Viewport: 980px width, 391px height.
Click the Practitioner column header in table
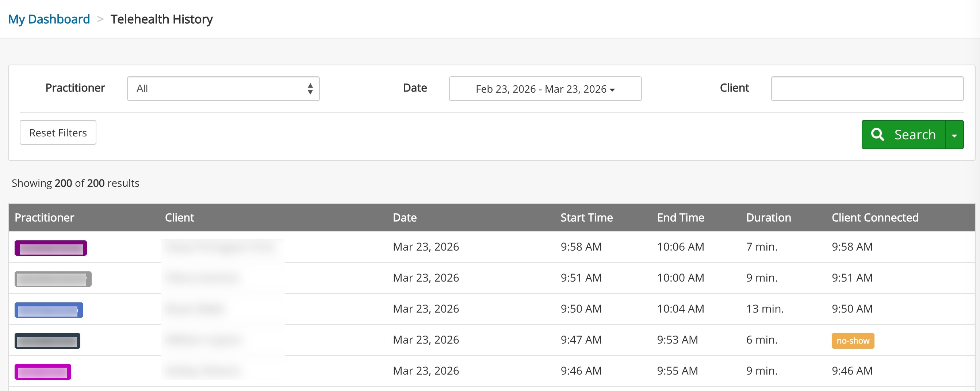(44, 218)
